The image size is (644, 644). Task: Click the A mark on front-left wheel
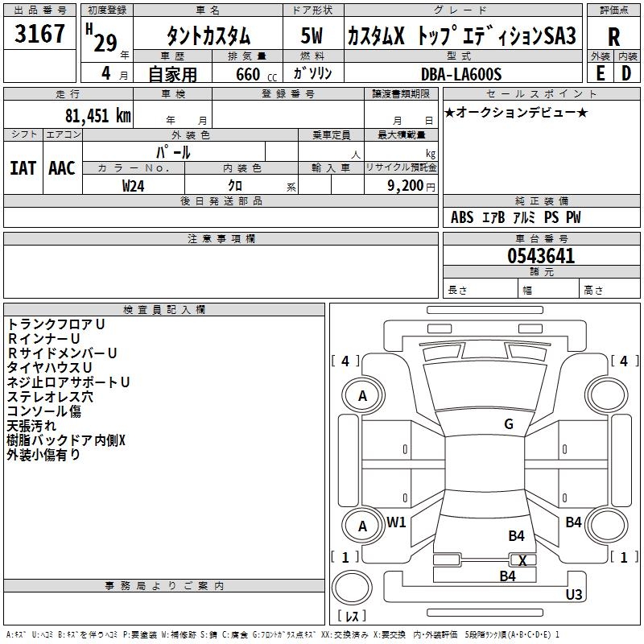[x=362, y=395]
